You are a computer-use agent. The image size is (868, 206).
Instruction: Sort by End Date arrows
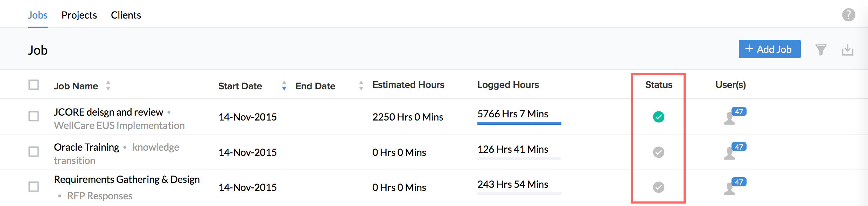tap(361, 85)
